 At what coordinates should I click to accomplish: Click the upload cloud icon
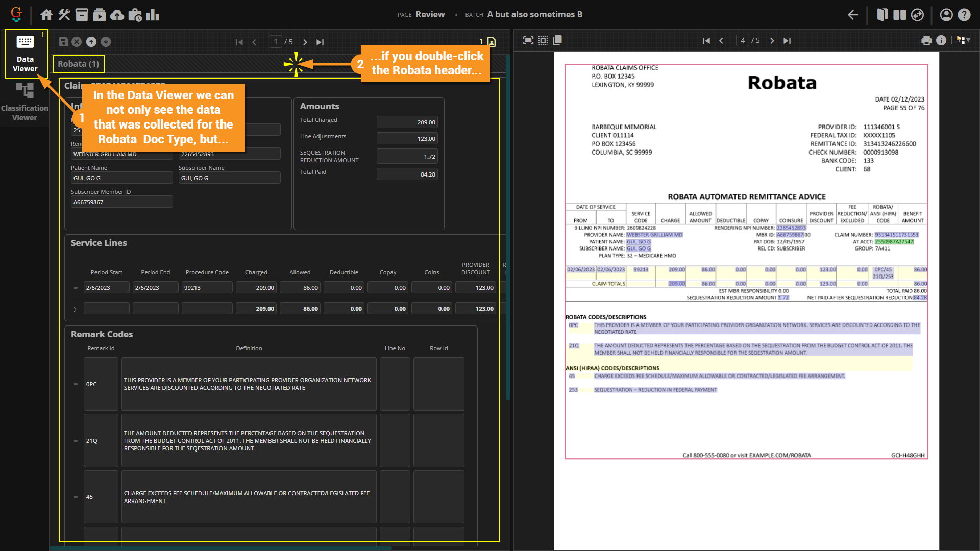click(x=117, y=15)
